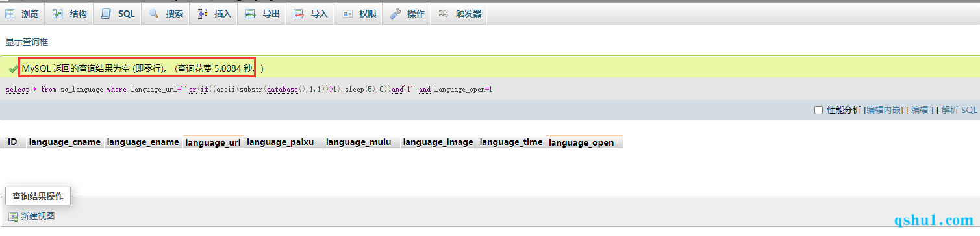Click the green success checkmark icon

(x=13, y=68)
